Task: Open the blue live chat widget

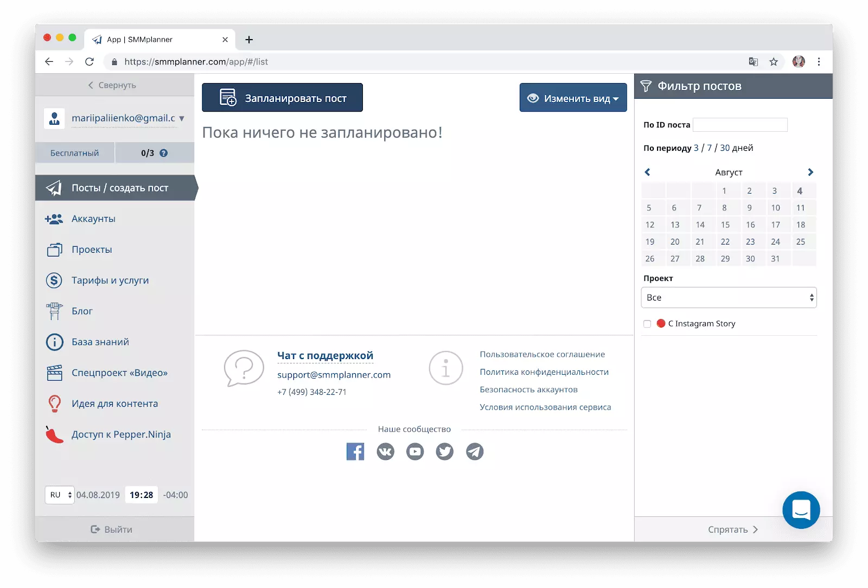Action: [x=801, y=510]
